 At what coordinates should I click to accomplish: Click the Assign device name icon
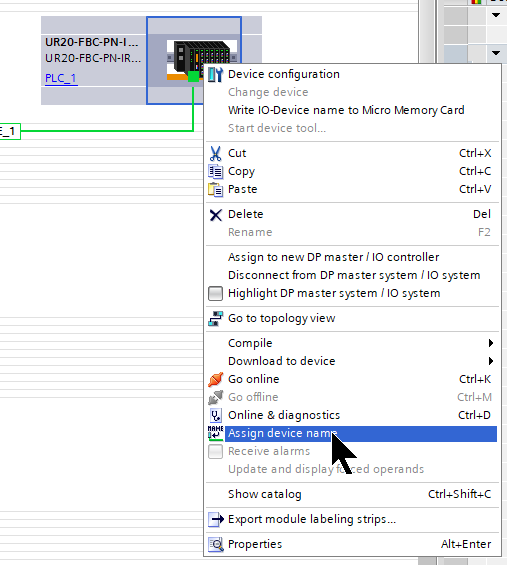(x=215, y=433)
